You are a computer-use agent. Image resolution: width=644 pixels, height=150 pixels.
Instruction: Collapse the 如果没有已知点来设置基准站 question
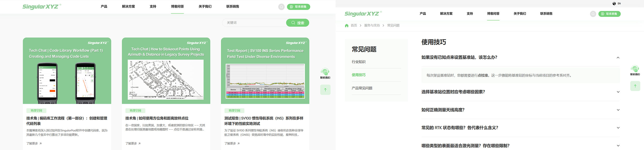(x=618, y=58)
